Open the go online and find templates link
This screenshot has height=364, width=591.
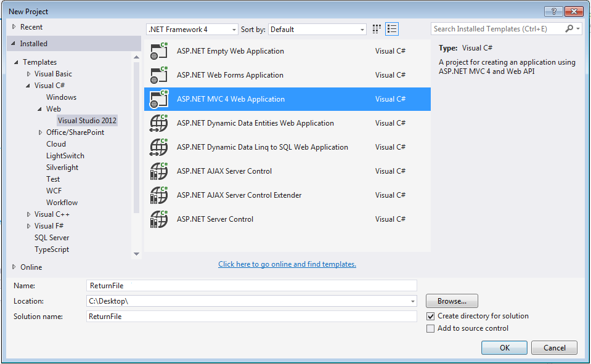[287, 264]
